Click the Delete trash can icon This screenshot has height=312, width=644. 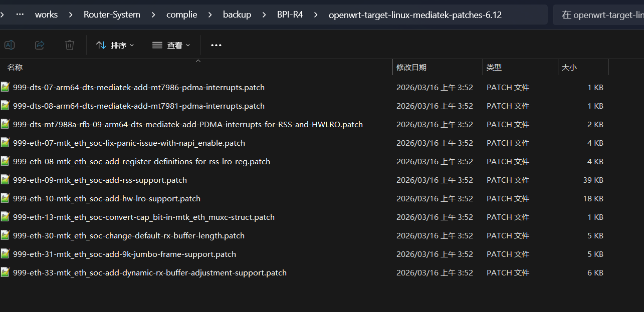pyautogui.click(x=70, y=45)
